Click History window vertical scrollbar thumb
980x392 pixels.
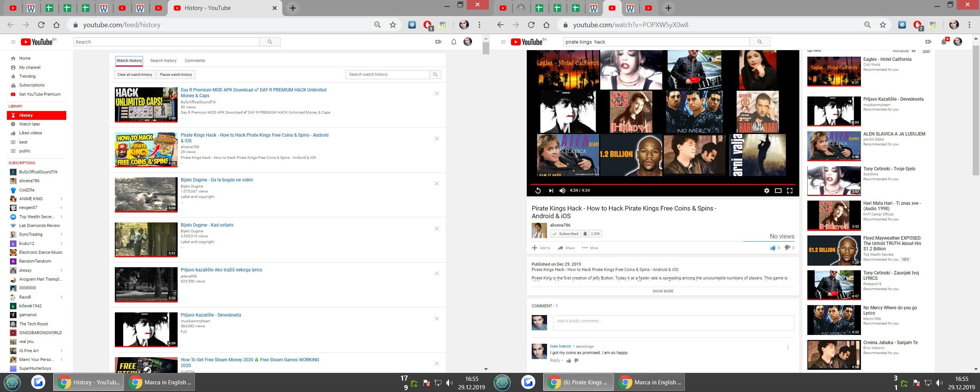[x=486, y=48]
